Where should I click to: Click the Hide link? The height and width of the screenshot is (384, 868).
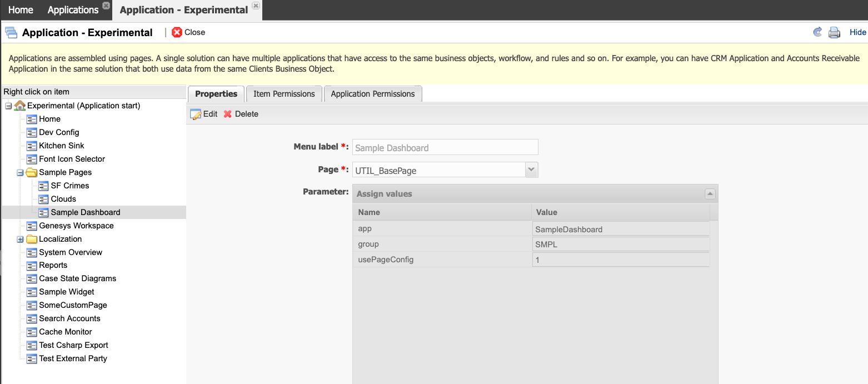857,32
